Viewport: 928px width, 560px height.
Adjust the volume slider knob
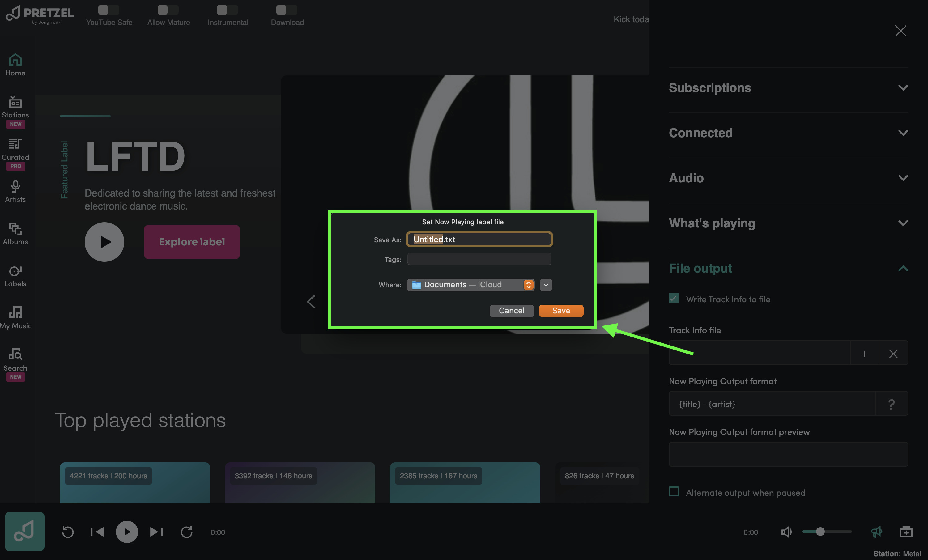pos(820,532)
